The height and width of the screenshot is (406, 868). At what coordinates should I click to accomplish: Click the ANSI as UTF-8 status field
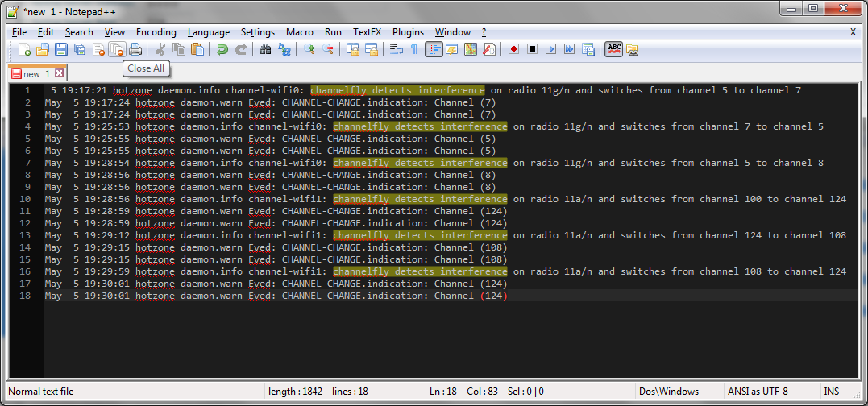click(771, 391)
